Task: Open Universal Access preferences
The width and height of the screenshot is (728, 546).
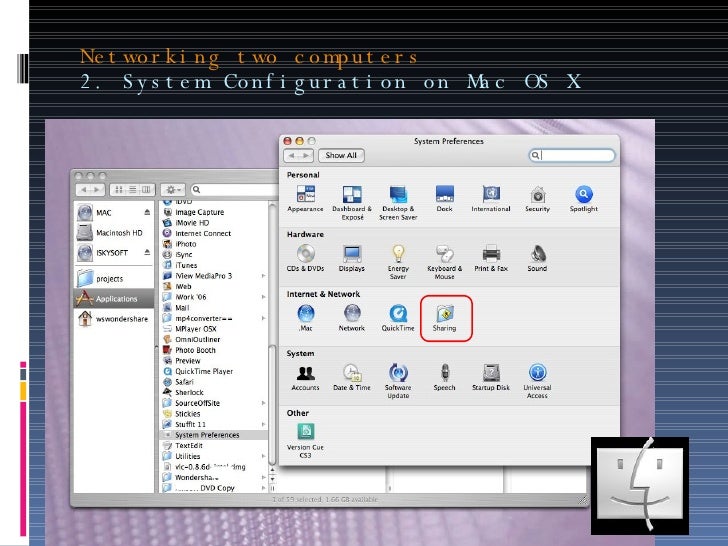Action: tap(537, 382)
